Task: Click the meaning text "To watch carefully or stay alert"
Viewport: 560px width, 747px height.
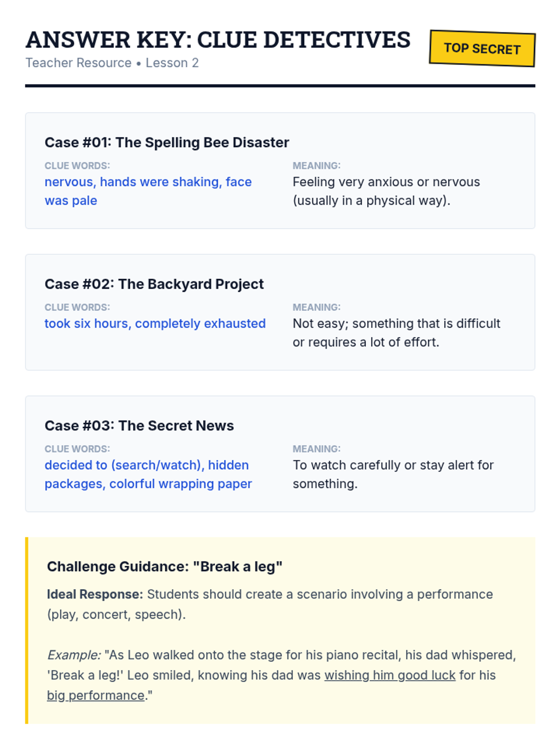Action: coord(393,465)
